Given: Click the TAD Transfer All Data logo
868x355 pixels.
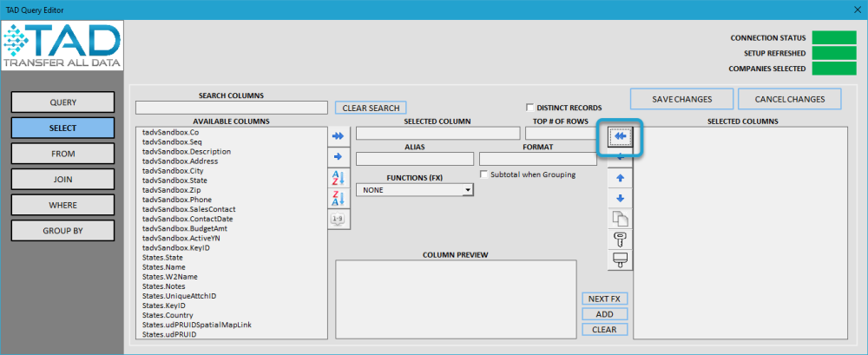Looking at the screenshot, I should point(62,46).
